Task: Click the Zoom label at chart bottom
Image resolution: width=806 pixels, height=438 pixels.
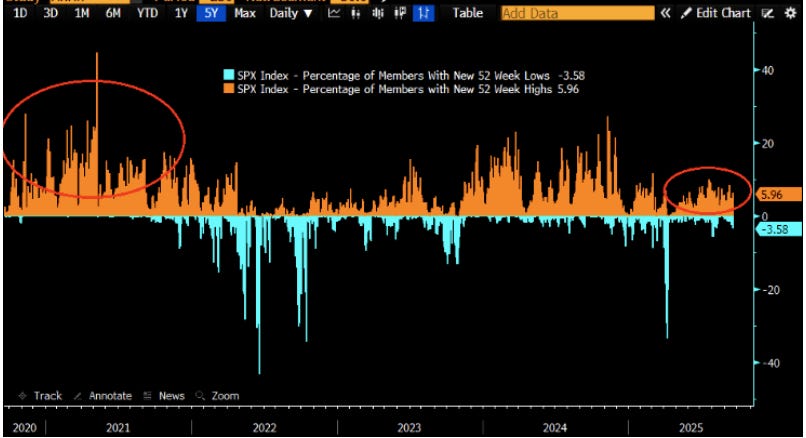Action: point(225,396)
